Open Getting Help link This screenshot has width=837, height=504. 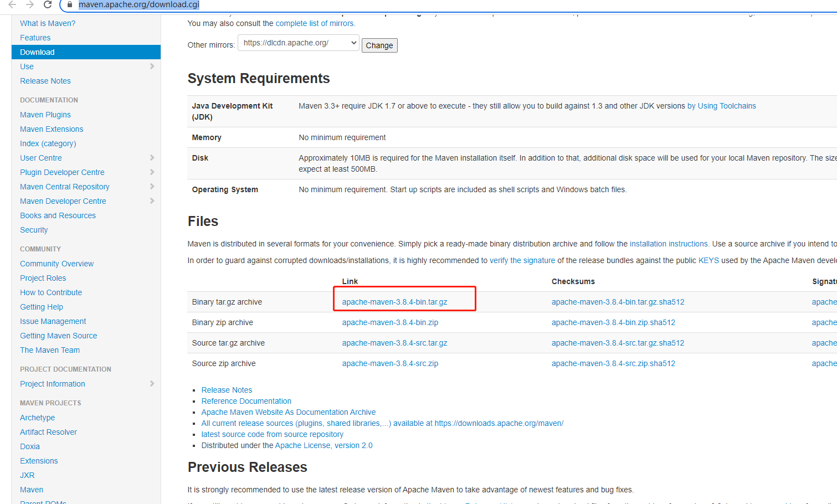click(42, 307)
